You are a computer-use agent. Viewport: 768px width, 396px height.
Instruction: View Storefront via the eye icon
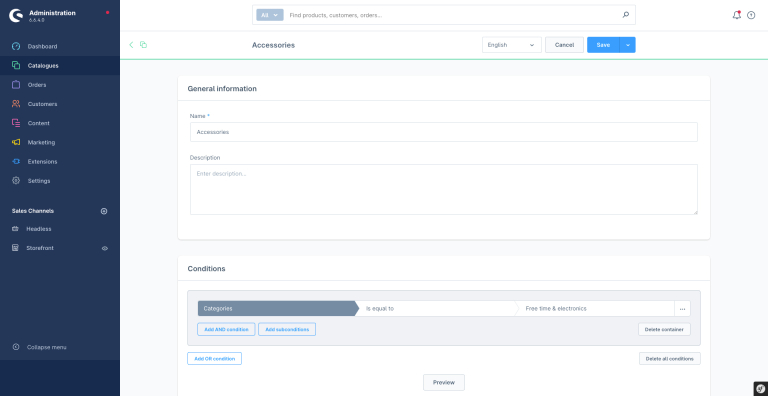click(104, 248)
